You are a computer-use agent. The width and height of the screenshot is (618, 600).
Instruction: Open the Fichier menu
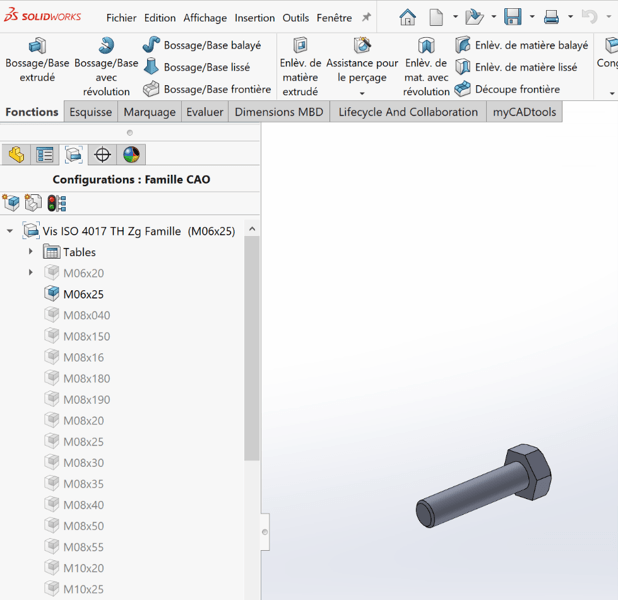click(x=121, y=18)
